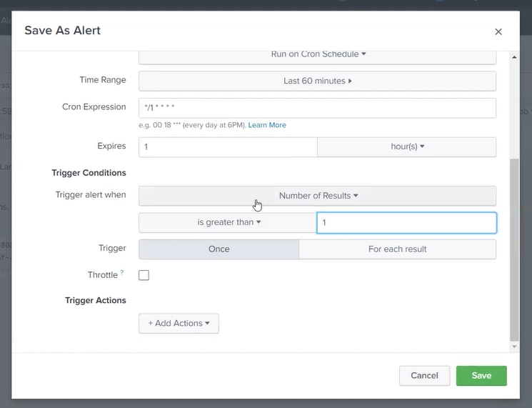This screenshot has height=408, width=532.
Task: Open the is greater than dropdown
Action: pos(228,223)
